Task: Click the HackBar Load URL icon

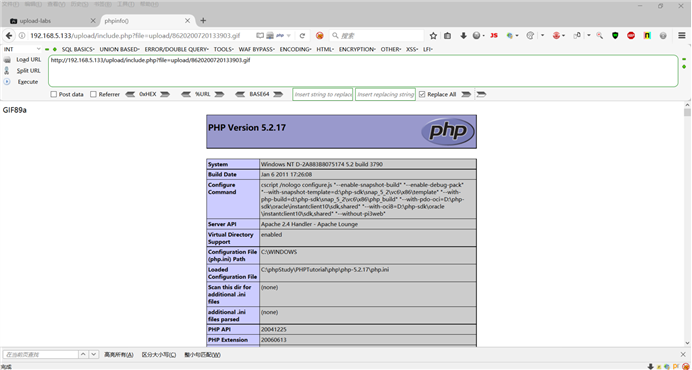Action: [7, 60]
